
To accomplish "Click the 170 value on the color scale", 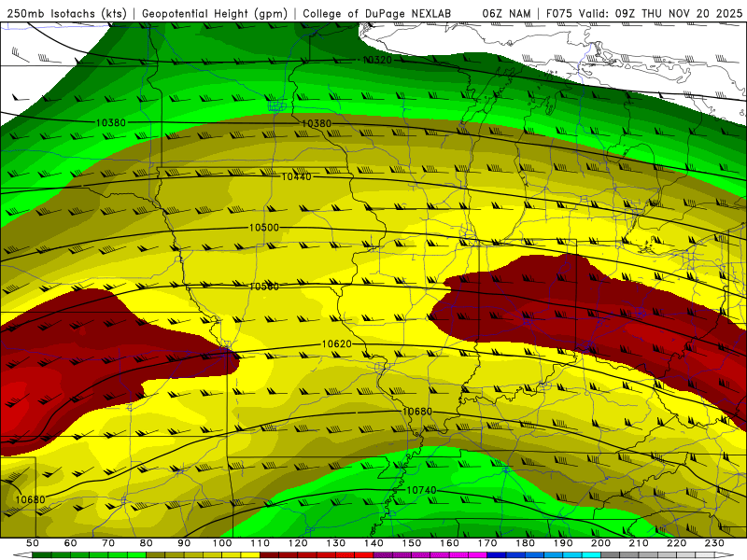I will click(487, 543).
